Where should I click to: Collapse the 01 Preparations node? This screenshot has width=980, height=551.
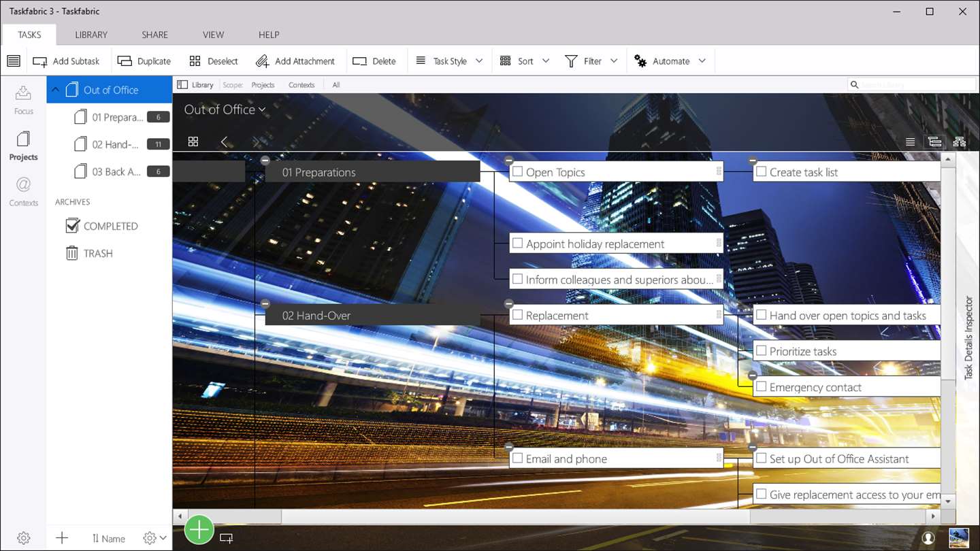click(265, 161)
